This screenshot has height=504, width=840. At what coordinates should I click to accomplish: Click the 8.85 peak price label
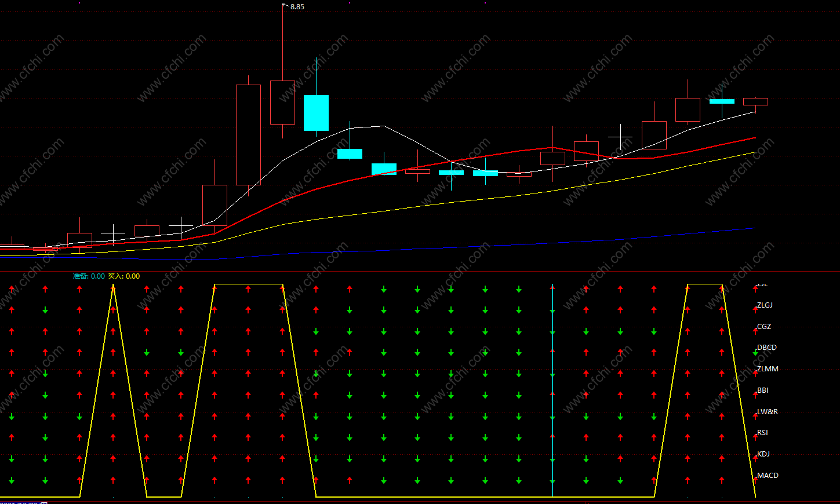click(x=297, y=7)
